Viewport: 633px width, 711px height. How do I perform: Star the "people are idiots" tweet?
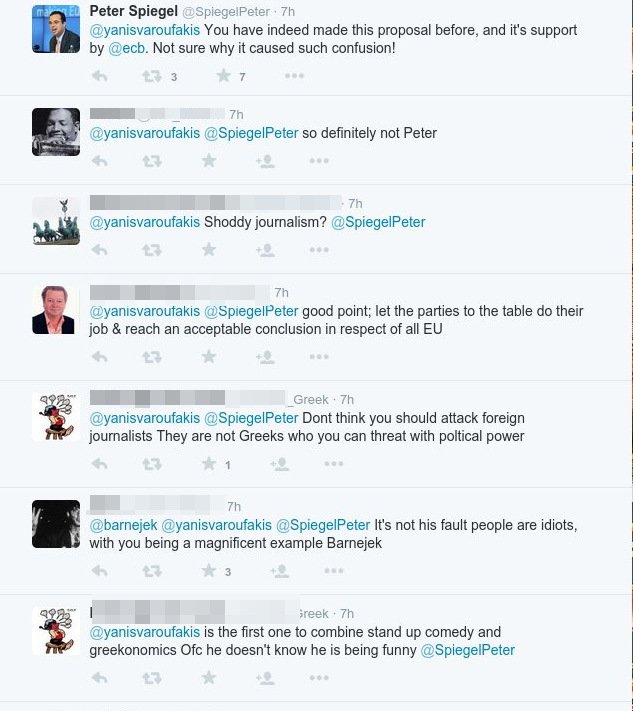click(x=209, y=572)
